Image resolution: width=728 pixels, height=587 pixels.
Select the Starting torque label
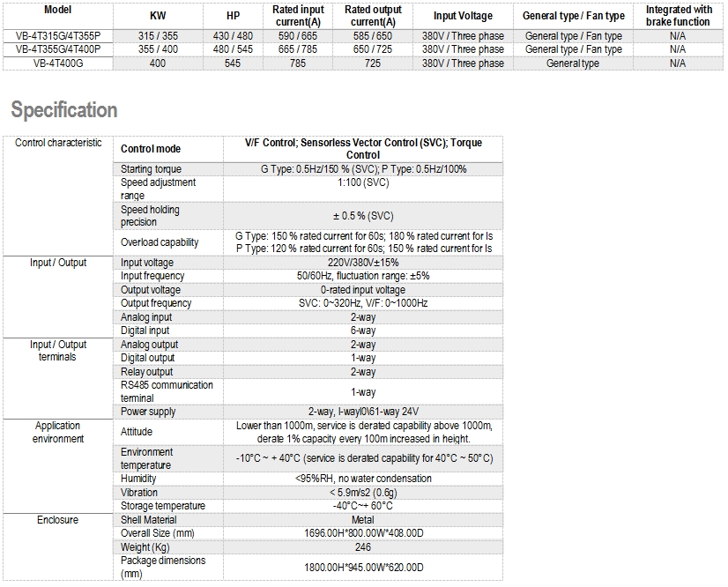click(x=151, y=169)
